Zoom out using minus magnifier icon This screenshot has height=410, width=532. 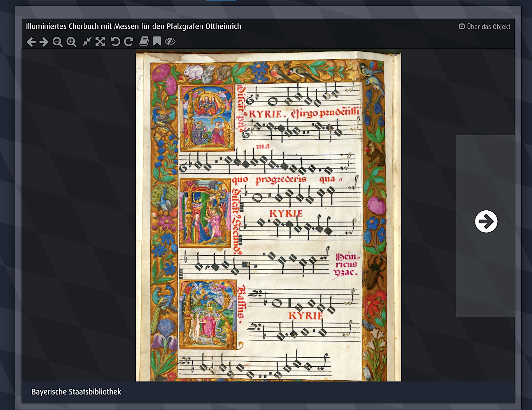(x=57, y=42)
